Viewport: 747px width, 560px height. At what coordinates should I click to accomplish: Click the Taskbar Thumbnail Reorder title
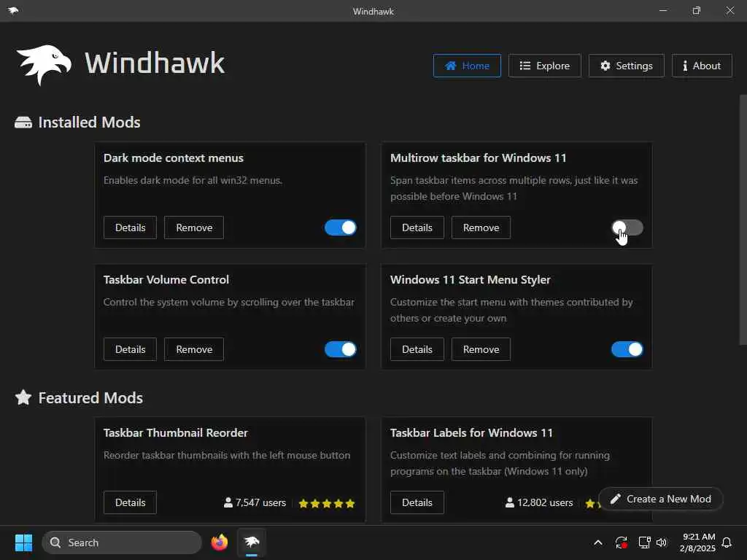click(176, 433)
